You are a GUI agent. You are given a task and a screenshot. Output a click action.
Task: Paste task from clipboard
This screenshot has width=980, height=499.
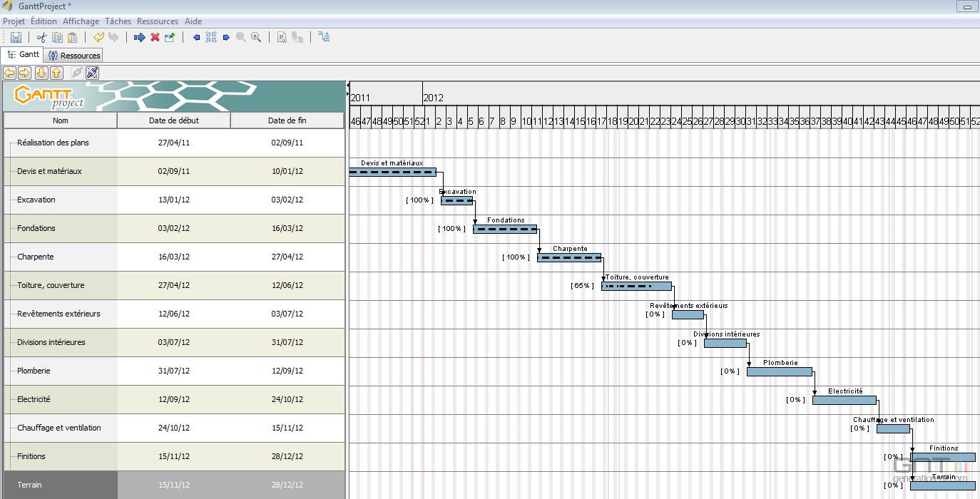coord(72,37)
